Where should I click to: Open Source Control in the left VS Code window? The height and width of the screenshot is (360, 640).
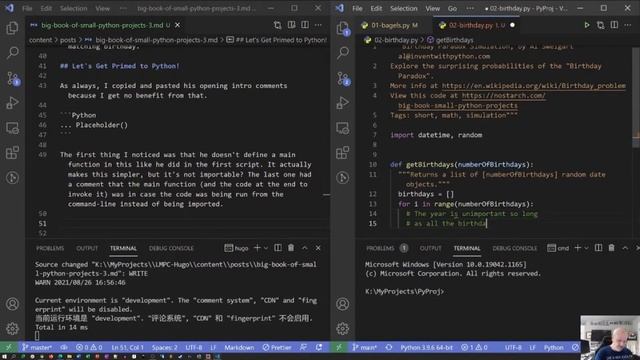point(13,78)
